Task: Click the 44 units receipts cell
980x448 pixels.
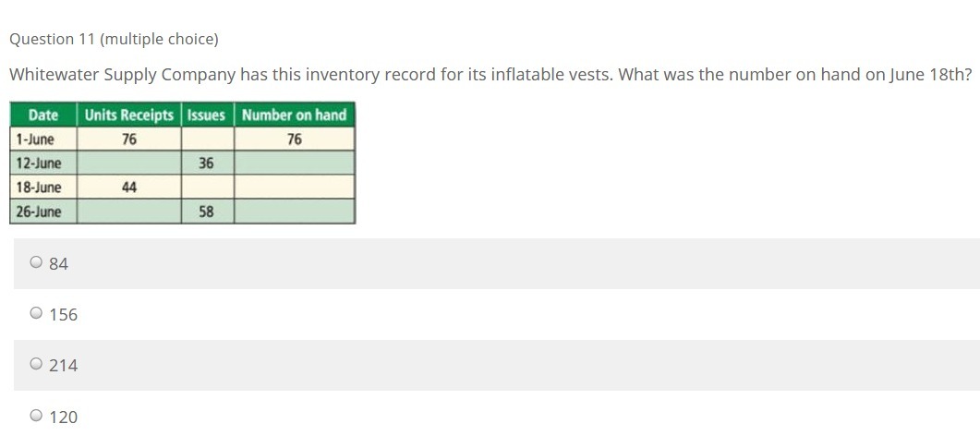Action: coord(129,188)
